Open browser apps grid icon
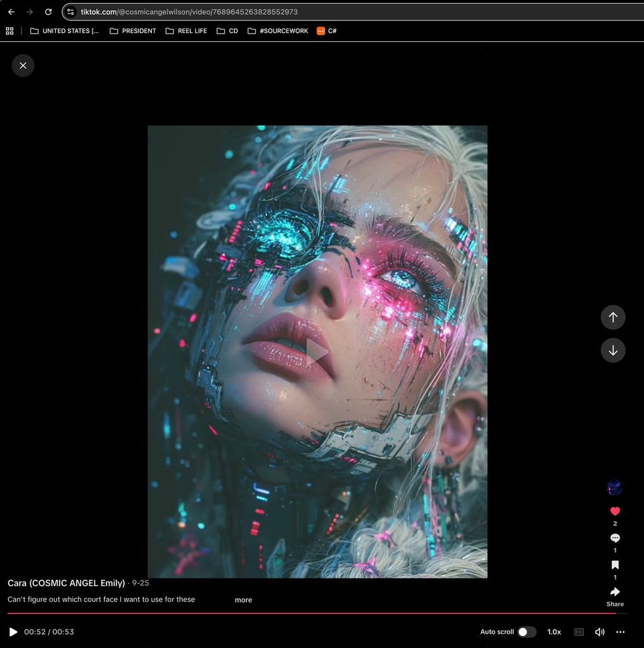The height and width of the screenshot is (648, 644). pos(9,31)
